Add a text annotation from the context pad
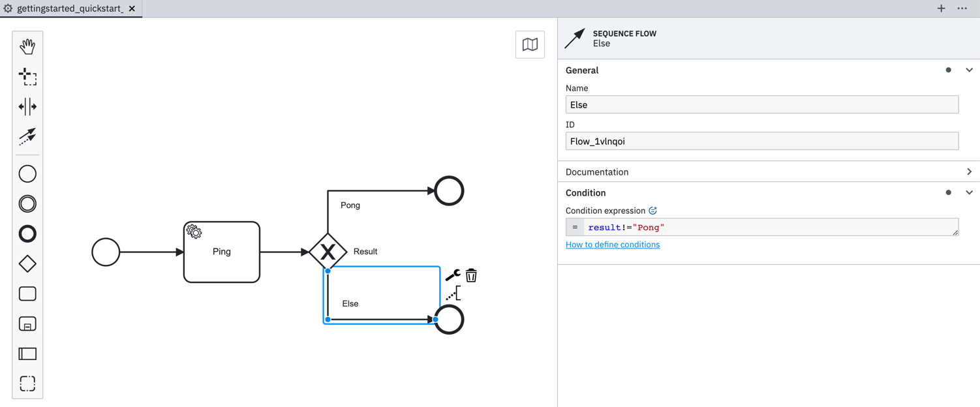 pos(453,294)
